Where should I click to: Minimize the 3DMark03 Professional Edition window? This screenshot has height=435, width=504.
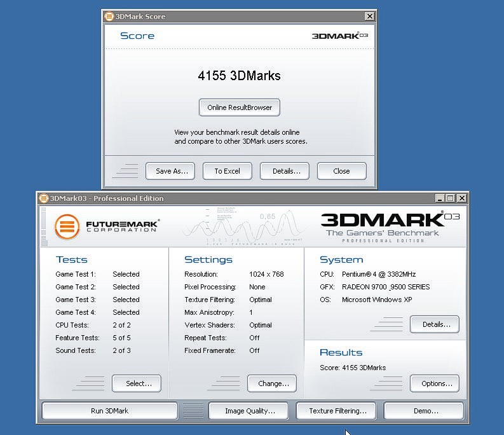pos(440,198)
